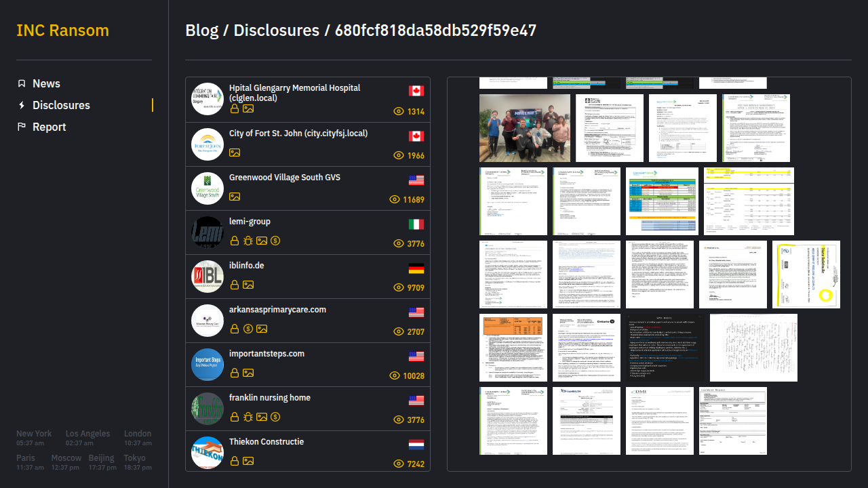Click the INC Ransom site title
This screenshot has width=868, height=488.
coord(62,30)
